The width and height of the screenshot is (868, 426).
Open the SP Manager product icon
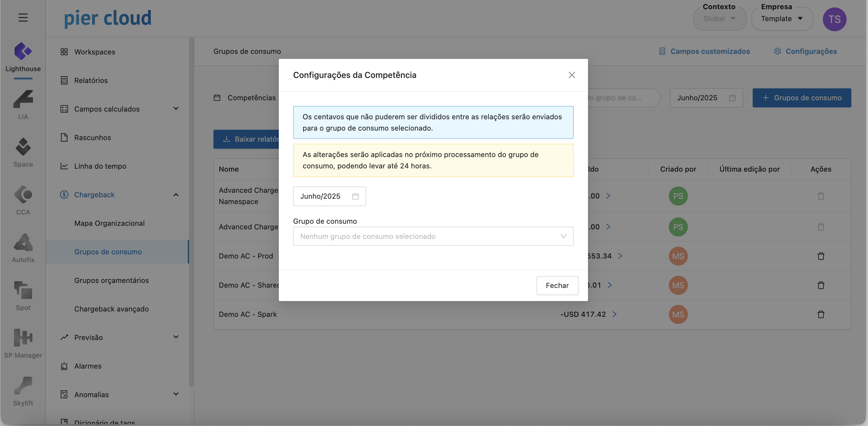tap(23, 338)
